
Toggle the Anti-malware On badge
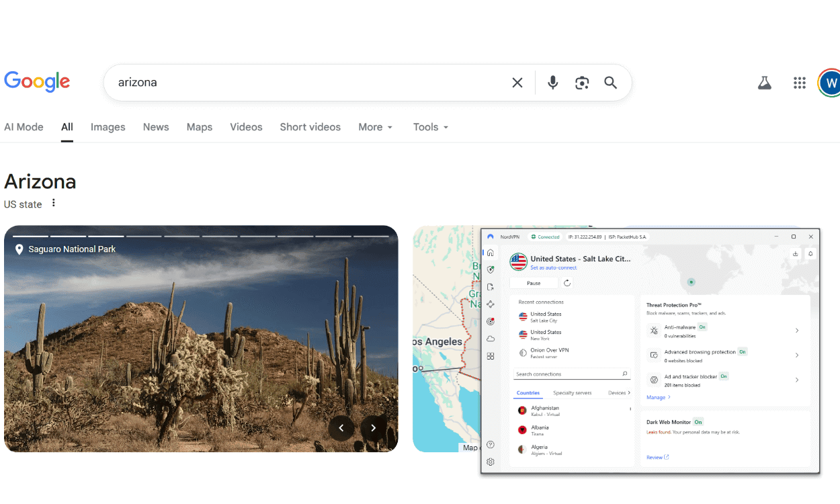pyautogui.click(x=702, y=327)
